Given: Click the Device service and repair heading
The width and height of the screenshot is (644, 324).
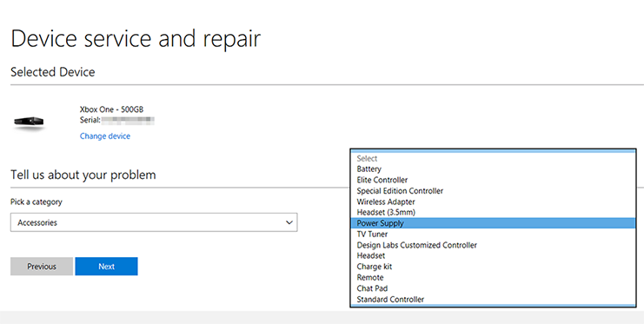Looking at the screenshot, I should [136, 39].
